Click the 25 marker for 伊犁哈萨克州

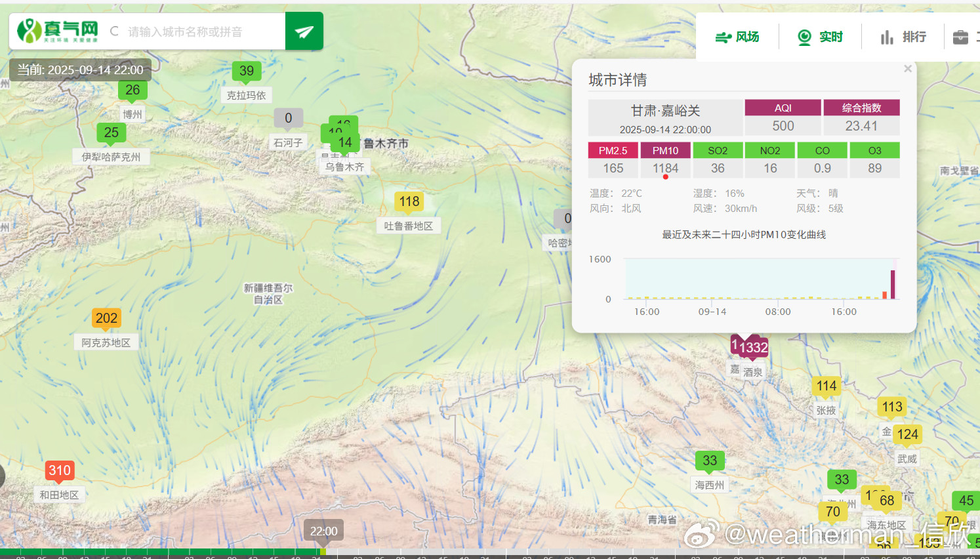click(x=112, y=133)
